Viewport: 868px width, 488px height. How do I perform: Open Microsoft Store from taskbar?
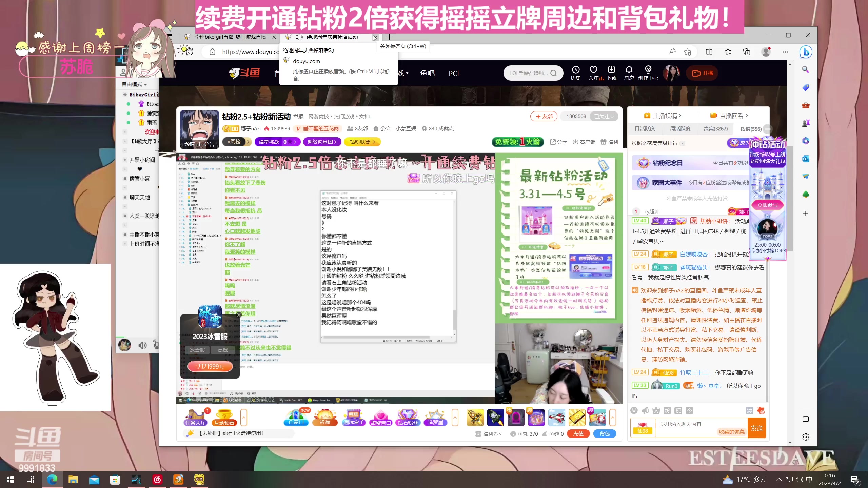tap(115, 479)
